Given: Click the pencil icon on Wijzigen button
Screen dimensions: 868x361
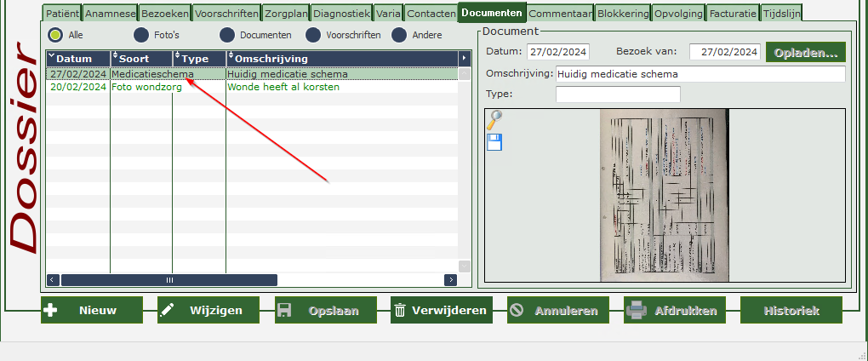Looking at the screenshot, I should point(168,311).
